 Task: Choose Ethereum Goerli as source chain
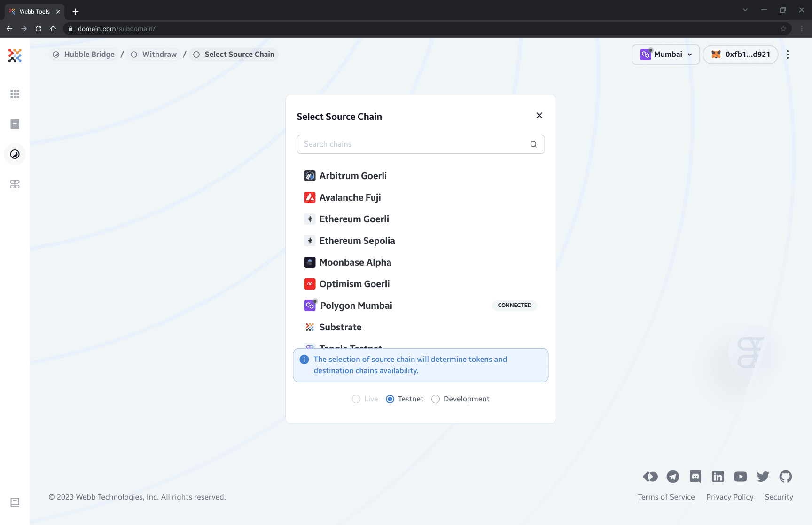(421, 219)
